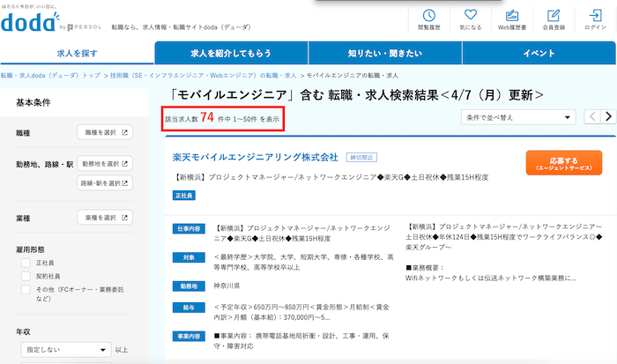The image size is (617, 364).
Task: Click the 該当求人数 74 件 count text
Action: (222, 118)
